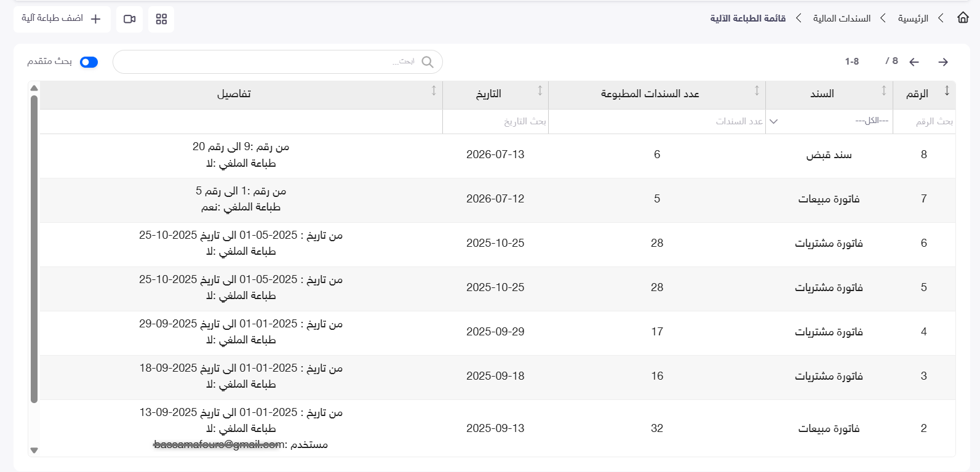The image size is (980, 472).
Task: Click the table vertical scrollbar thumb
Action: point(34,249)
